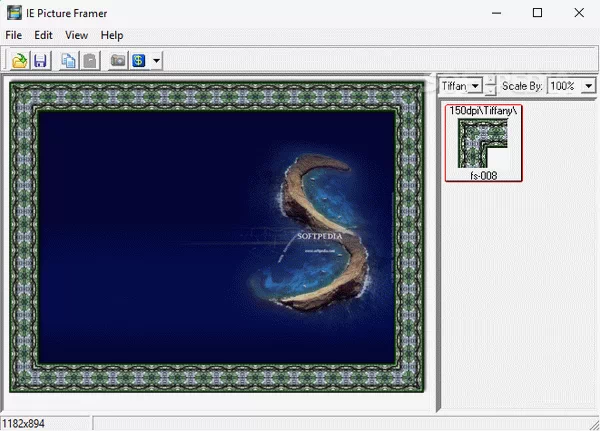
Task: Minimize the IE Picture Framer window
Action: point(496,13)
